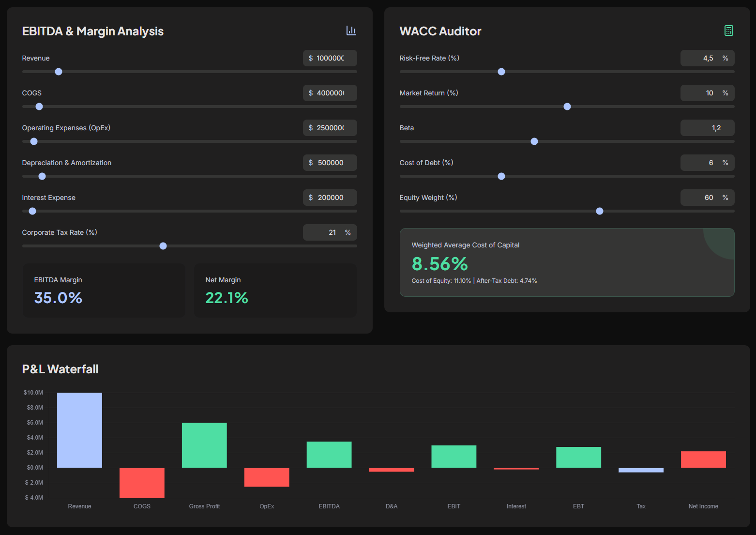Click the calculator icon in WACC Auditor
This screenshot has height=535, width=756.
[x=729, y=31]
